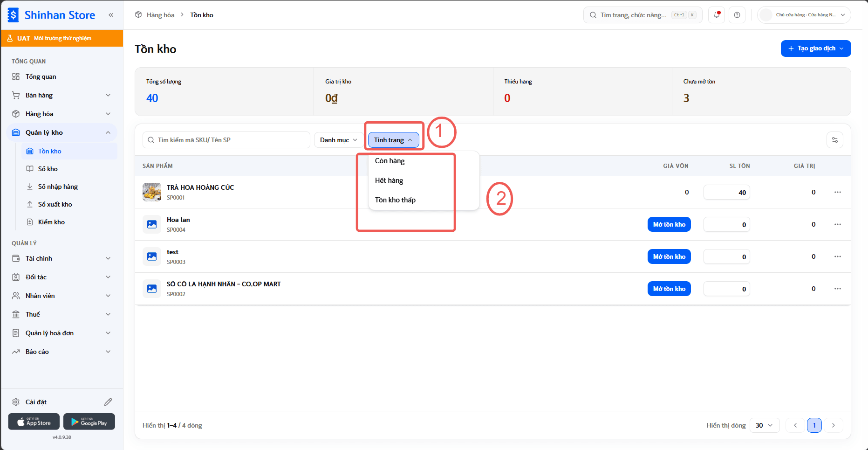Click the pencil edit icon beside Cài đặt
The image size is (868, 450).
(108, 402)
